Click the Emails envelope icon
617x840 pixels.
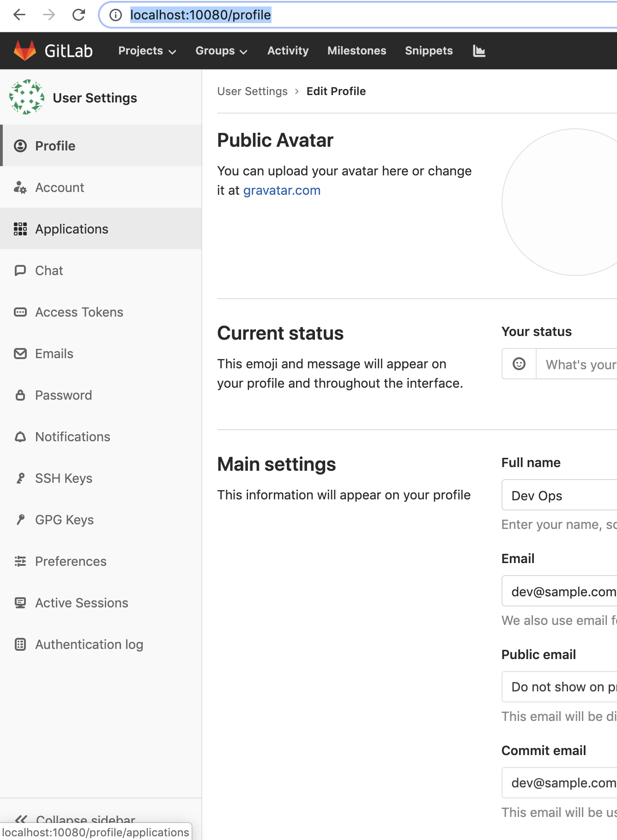coord(20,354)
